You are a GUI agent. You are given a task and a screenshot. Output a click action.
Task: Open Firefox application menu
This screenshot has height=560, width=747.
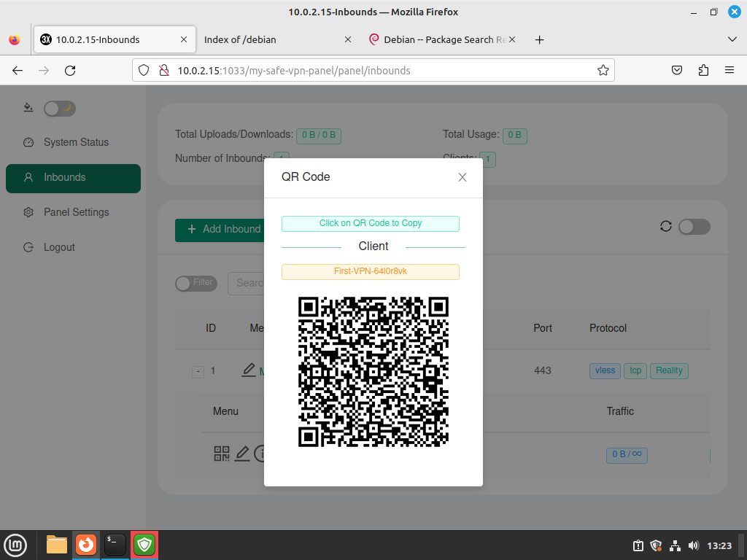coord(729,71)
